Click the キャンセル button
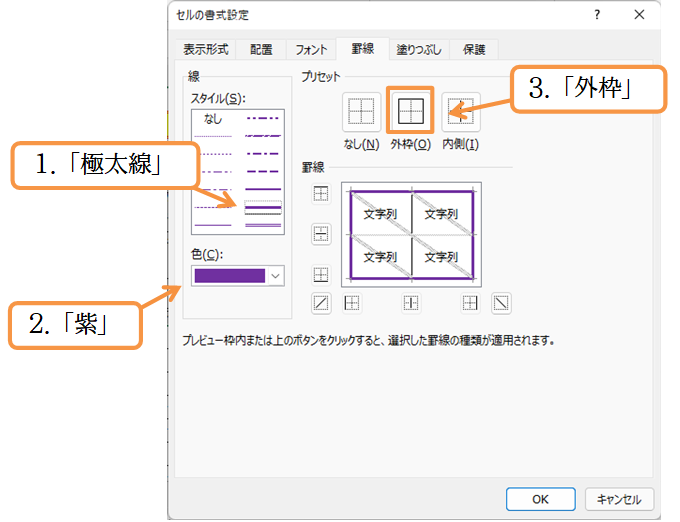 pyautogui.click(x=619, y=498)
